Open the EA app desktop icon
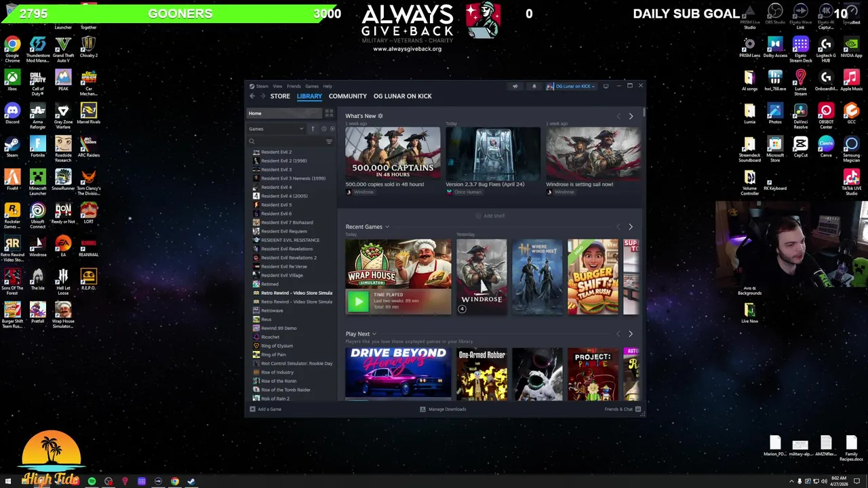This screenshot has height=488, width=868. pos(63,247)
